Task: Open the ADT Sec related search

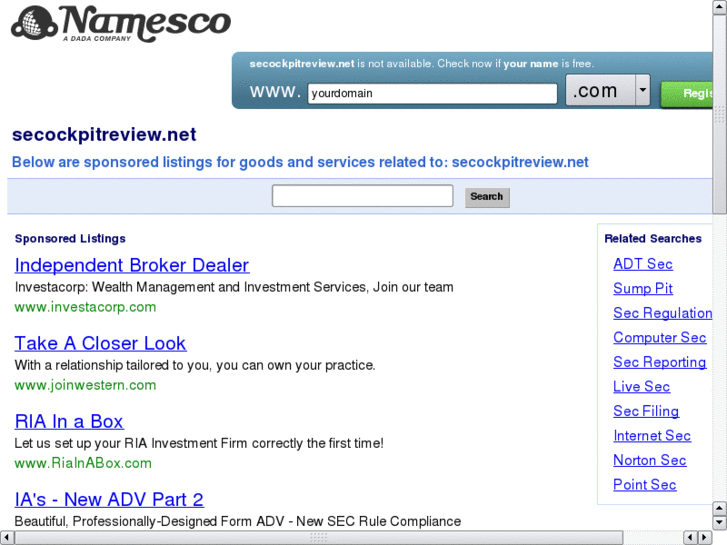Action: [643, 264]
